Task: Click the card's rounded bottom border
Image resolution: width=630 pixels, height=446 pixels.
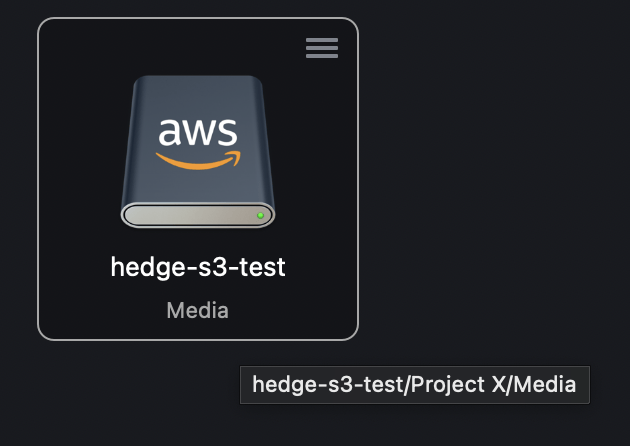Action: click(x=198, y=340)
